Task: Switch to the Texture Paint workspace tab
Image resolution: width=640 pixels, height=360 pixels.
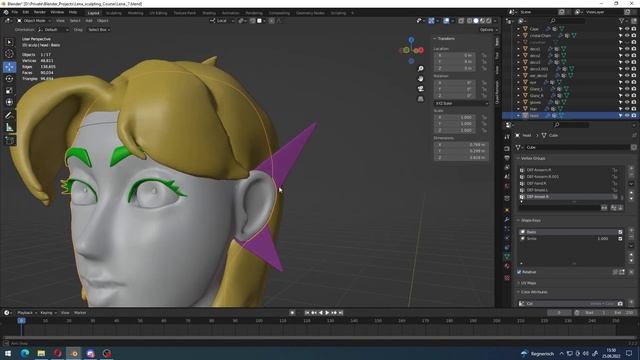Action: point(184,13)
